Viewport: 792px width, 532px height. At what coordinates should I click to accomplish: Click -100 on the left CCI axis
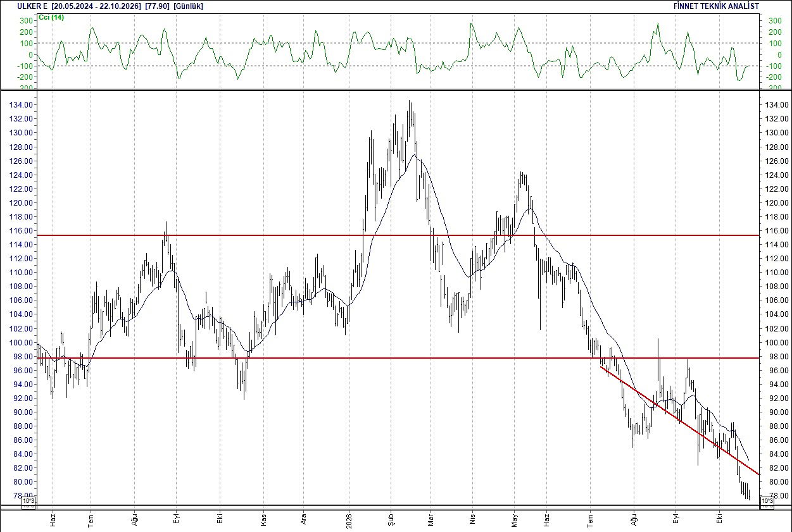[25, 66]
